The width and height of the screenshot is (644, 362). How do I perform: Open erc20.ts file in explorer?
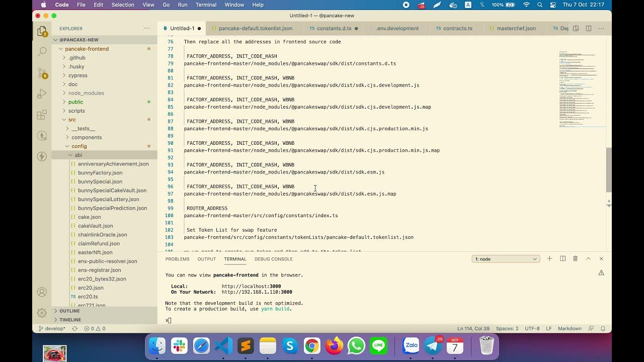88,297
